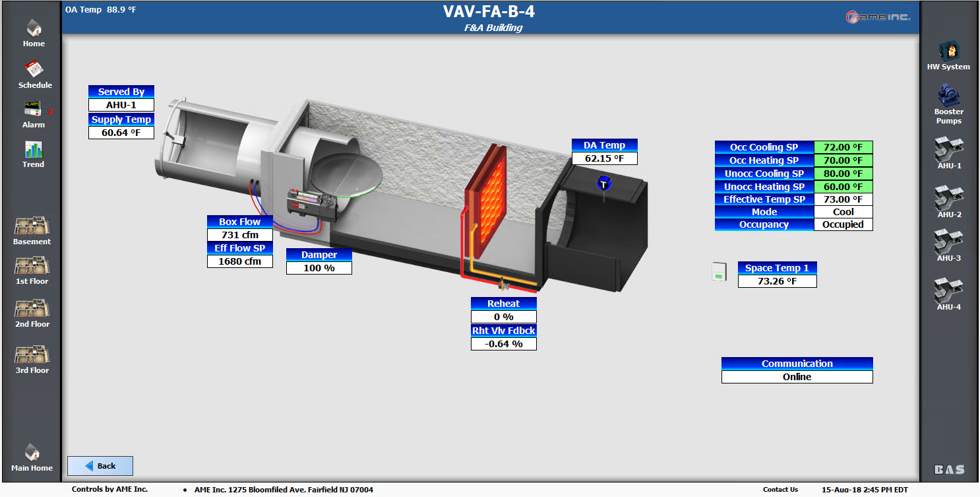Viewport: 980px width, 497px height.
Task: Open the Home navigation icon
Action: click(34, 30)
